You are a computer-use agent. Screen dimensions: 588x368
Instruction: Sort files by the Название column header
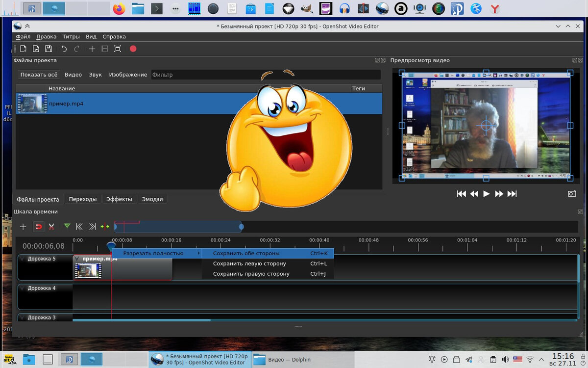(x=199, y=88)
